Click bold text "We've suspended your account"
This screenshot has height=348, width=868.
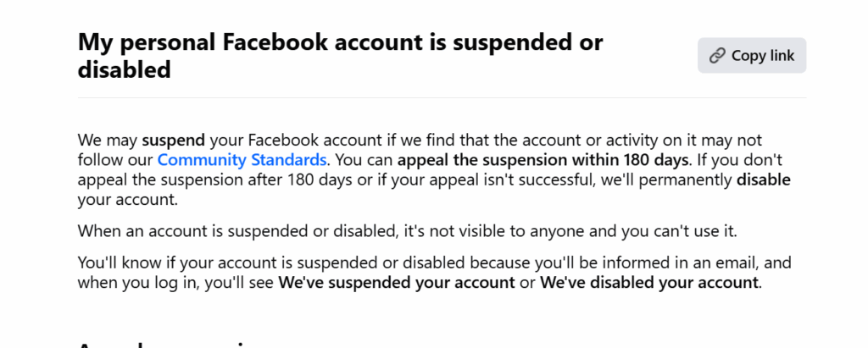pyautogui.click(x=396, y=283)
